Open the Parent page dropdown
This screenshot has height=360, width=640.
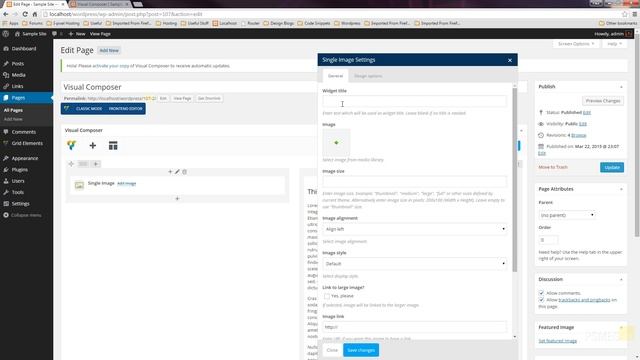click(x=567, y=215)
